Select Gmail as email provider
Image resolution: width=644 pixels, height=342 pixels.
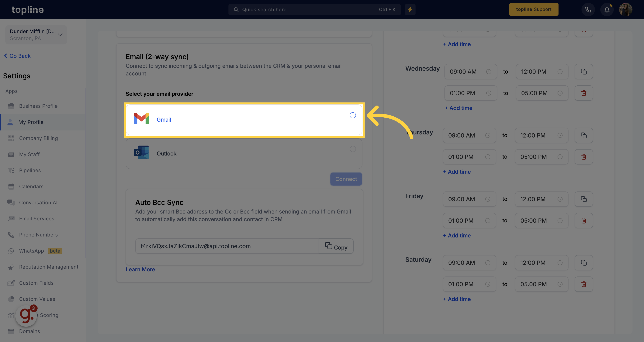[353, 115]
